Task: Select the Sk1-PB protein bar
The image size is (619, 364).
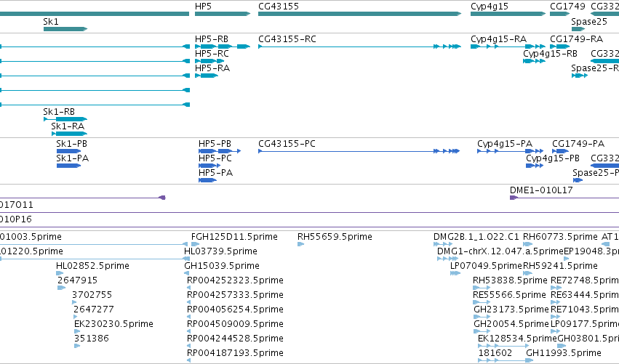Action: pyautogui.click(x=68, y=151)
